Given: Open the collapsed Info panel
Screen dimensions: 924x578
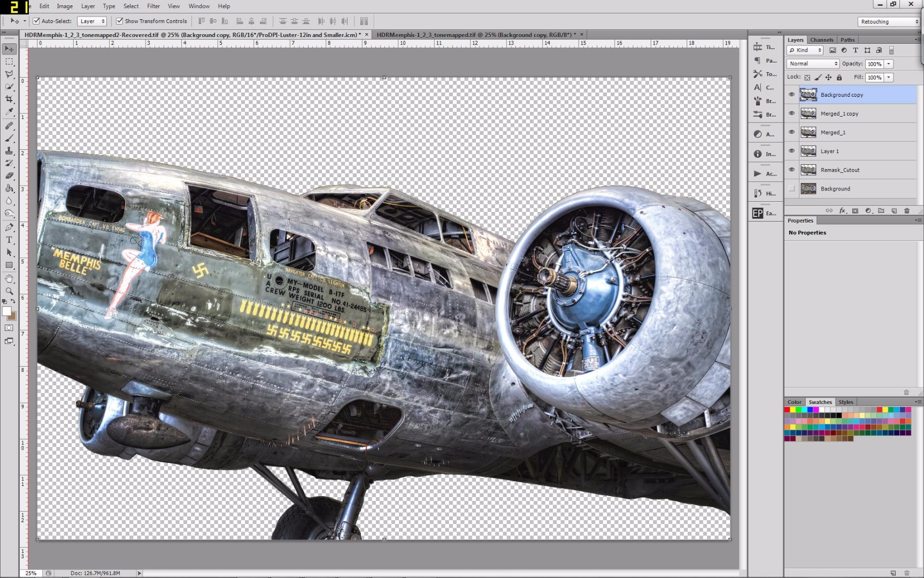Looking at the screenshot, I should pyautogui.click(x=765, y=154).
